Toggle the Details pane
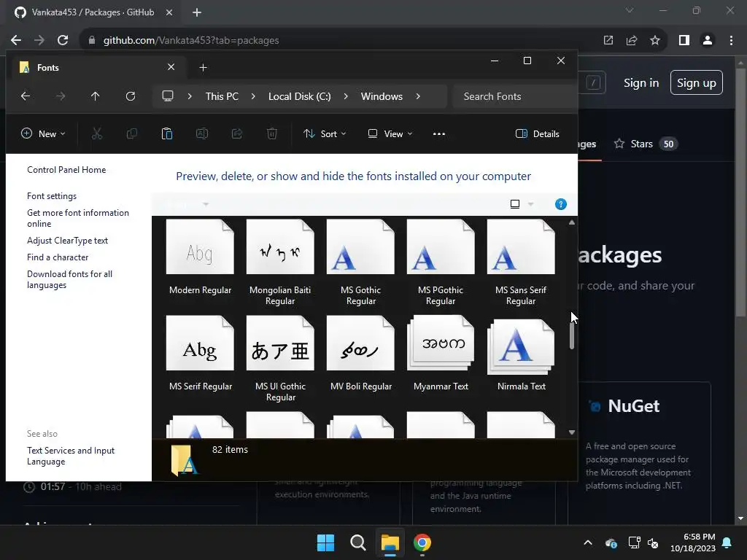The height and width of the screenshot is (560, 747). coord(538,134)
